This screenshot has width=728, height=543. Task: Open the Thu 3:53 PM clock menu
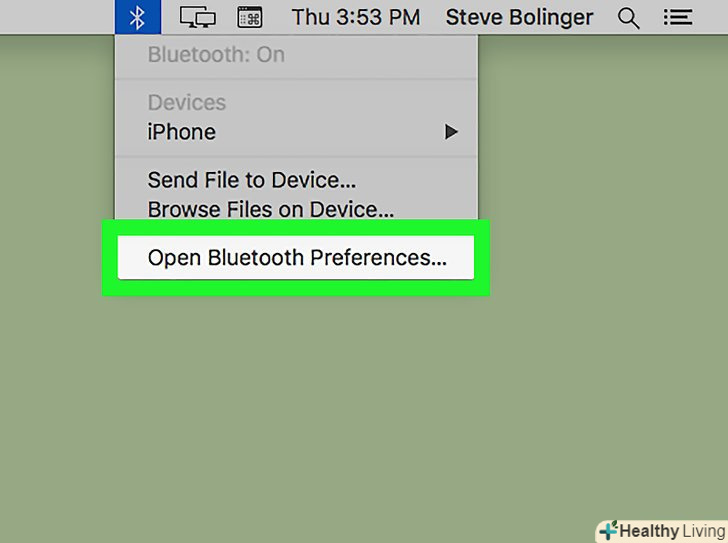click(355, 17)
